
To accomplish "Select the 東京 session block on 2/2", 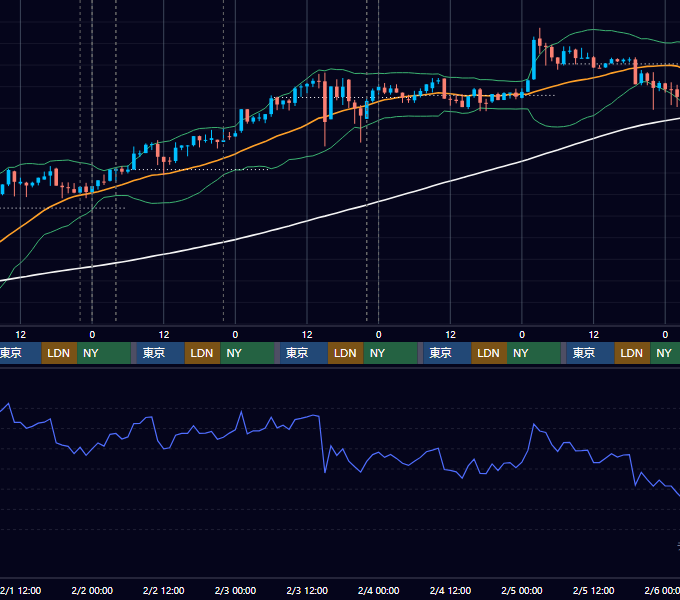I will point(160,353).
